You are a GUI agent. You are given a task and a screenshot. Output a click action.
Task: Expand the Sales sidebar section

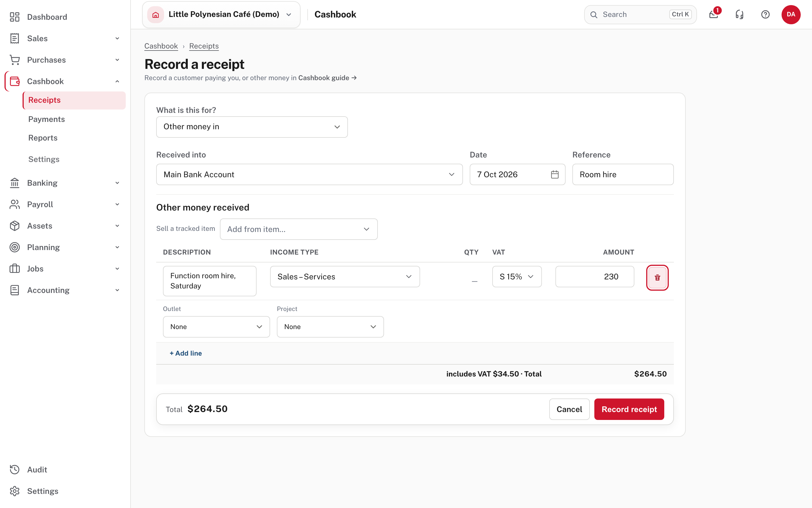click(x=117, y=38)
